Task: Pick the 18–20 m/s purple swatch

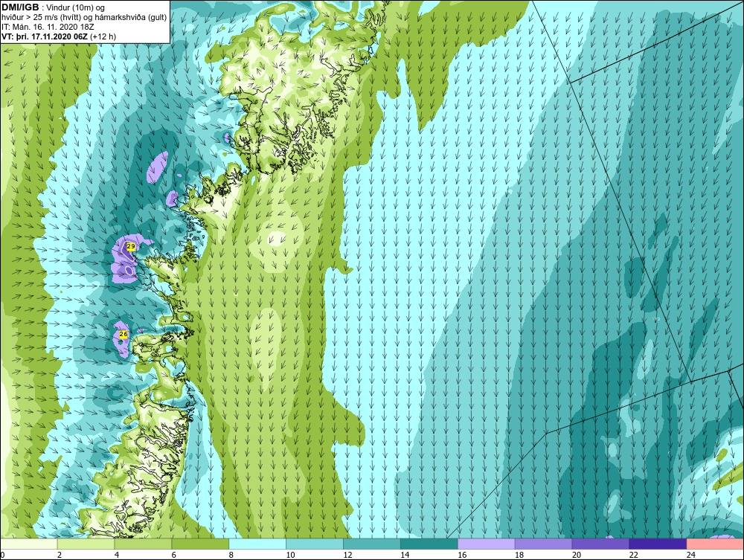Action: pyautogui.click(x=543, y=544)
